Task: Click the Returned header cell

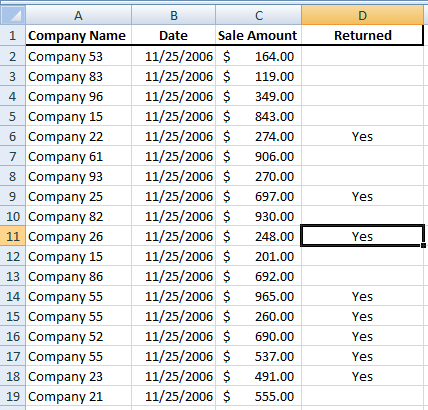Action: (362, 35)
